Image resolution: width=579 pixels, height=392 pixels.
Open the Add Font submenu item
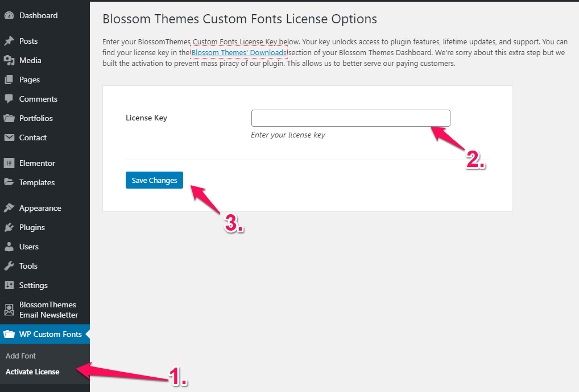click(21, 356)
